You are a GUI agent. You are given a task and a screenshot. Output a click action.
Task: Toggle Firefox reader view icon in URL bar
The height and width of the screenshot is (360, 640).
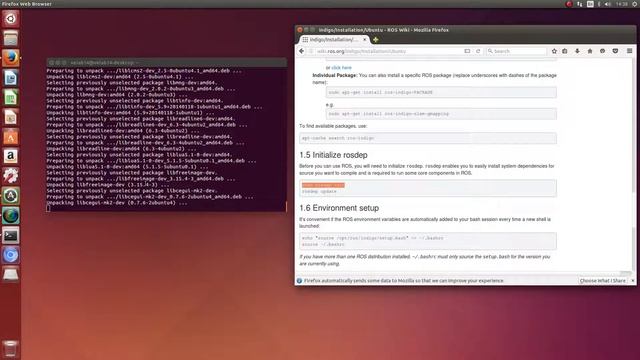(x=467, y=51)
